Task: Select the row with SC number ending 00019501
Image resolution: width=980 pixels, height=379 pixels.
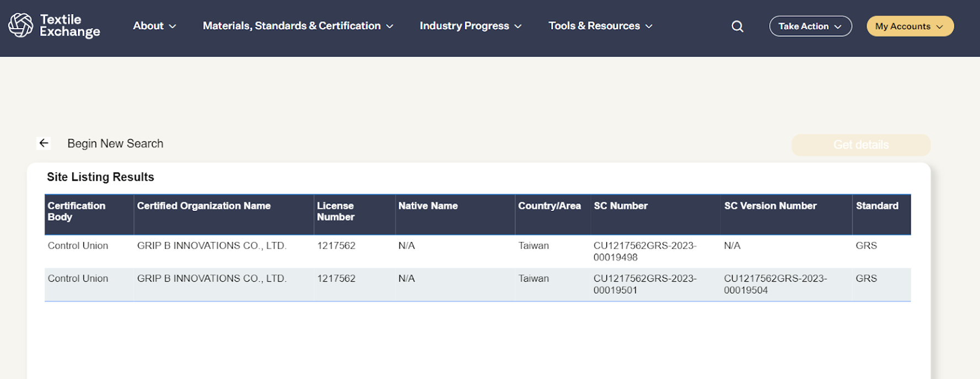Action: click(644, 284)
